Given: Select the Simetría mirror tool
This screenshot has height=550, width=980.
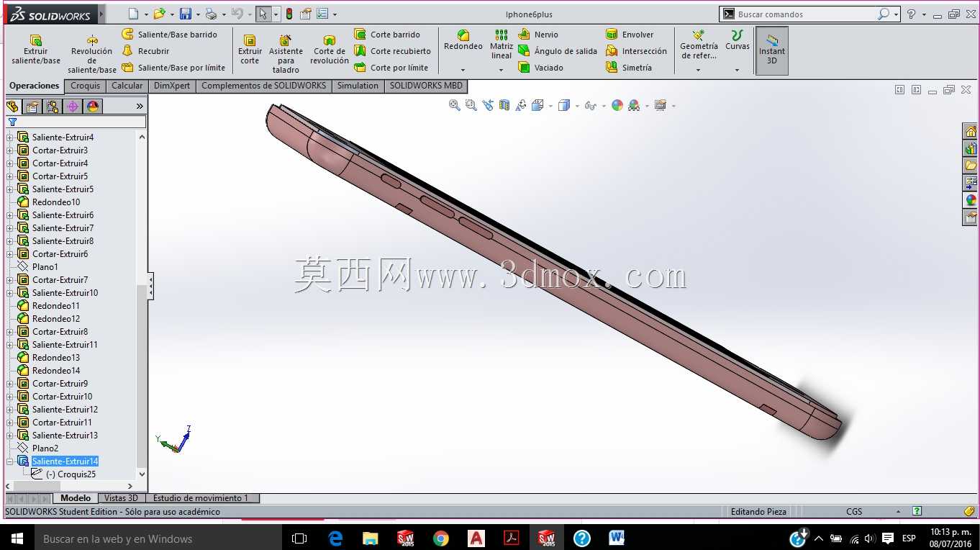Looking at the screenshot, I should (x=629, y=68).
